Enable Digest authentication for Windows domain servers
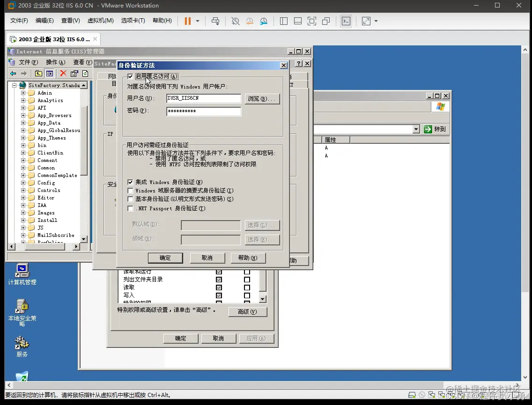The width and height of the screenshot is (532, 405). [130, 191]
